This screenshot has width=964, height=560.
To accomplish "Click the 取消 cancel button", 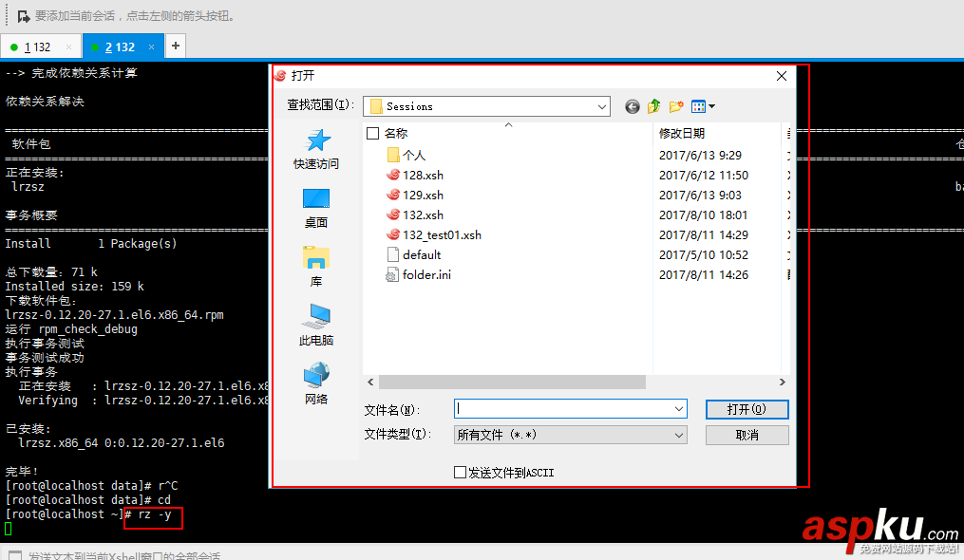I will click(x=747, y=436).
